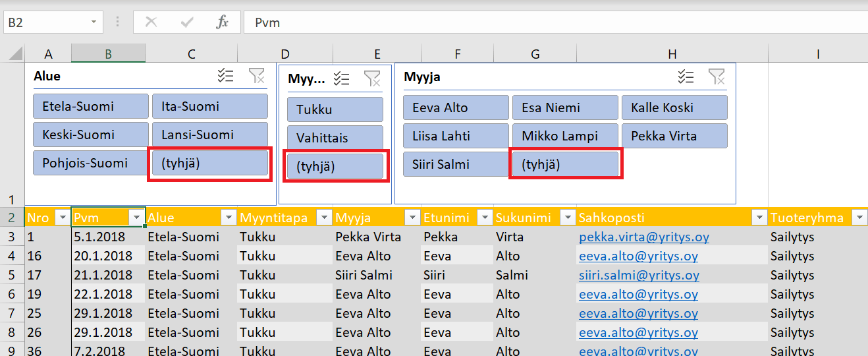
Task: Select (tyhjä) under Vahittais slicer item
Action: [335, 166]
